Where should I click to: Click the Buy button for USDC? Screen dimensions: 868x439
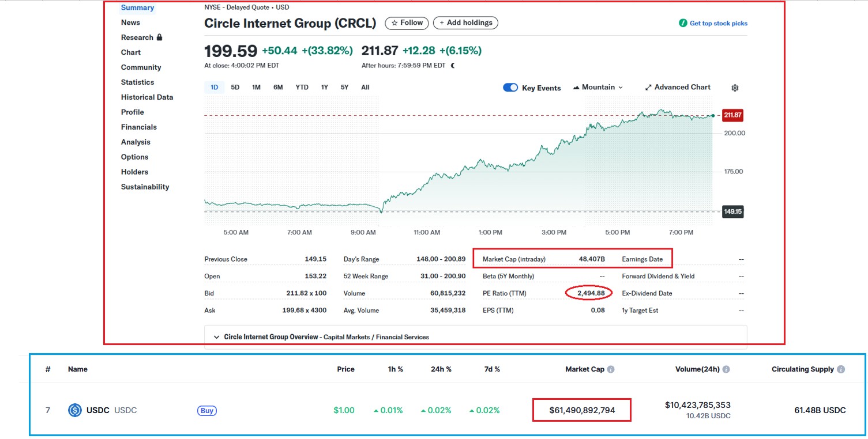pos(207,411)
